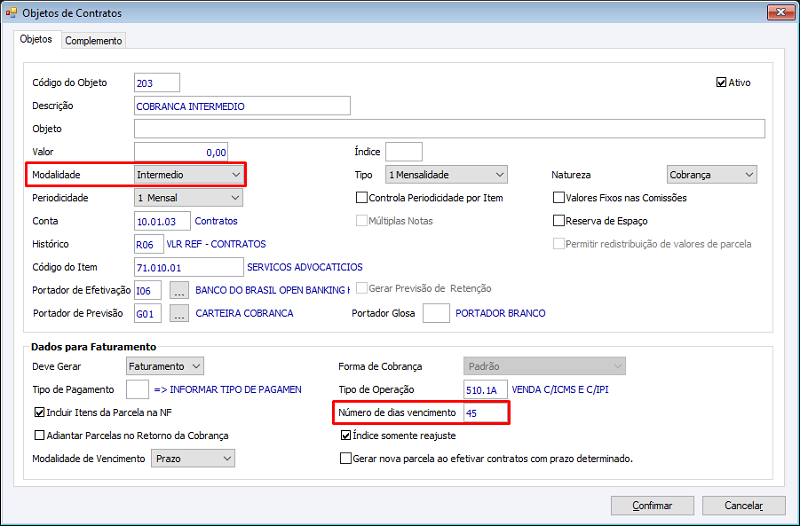
Task: Click the Número de dias vencimento field
Action: coord(485,412)
